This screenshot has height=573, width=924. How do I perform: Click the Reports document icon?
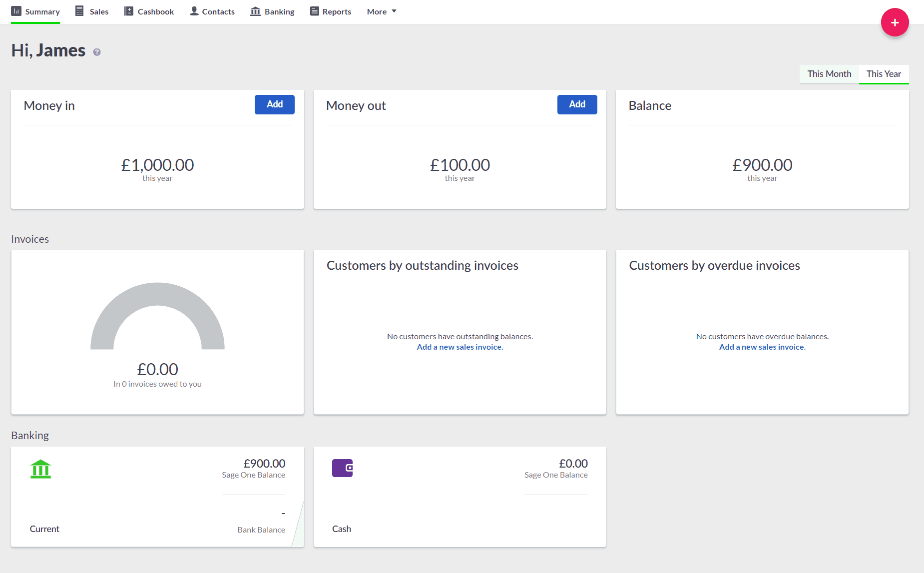point(314,11)
